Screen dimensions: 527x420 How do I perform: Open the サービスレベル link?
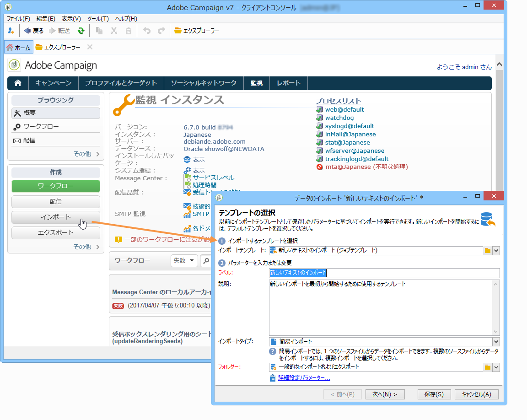(x=214, y=178)
